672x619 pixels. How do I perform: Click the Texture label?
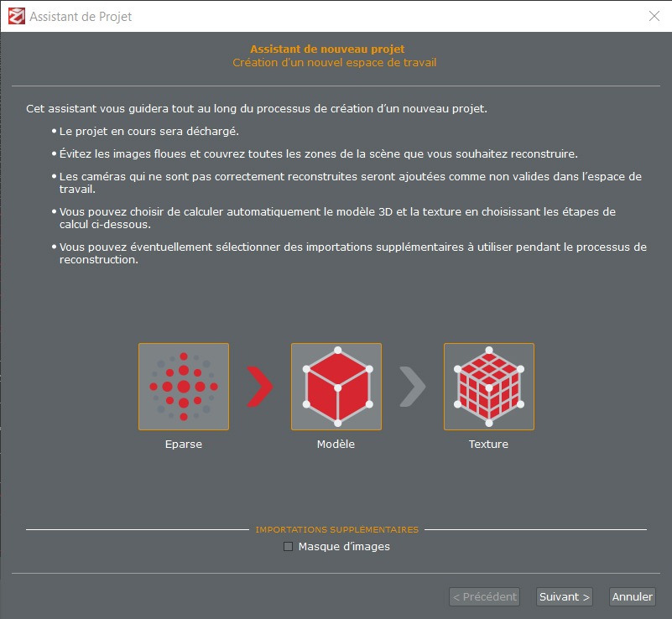[488, 445]
